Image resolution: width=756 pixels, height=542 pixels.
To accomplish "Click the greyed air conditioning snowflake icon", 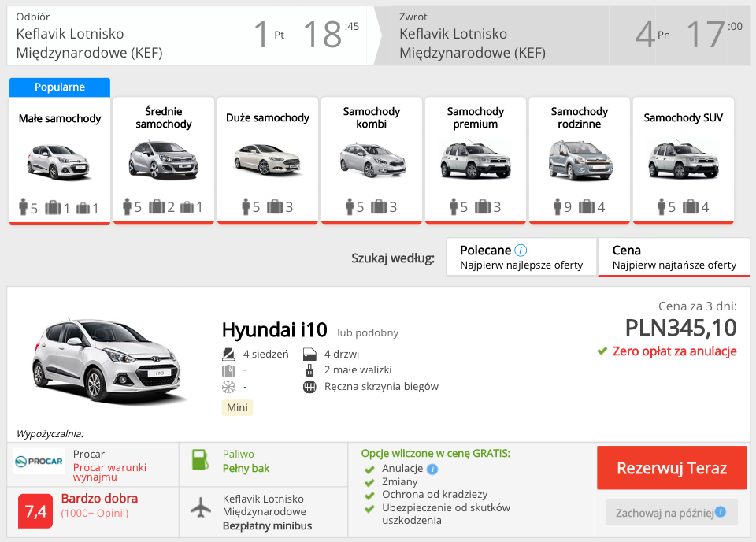I will 228,387.
